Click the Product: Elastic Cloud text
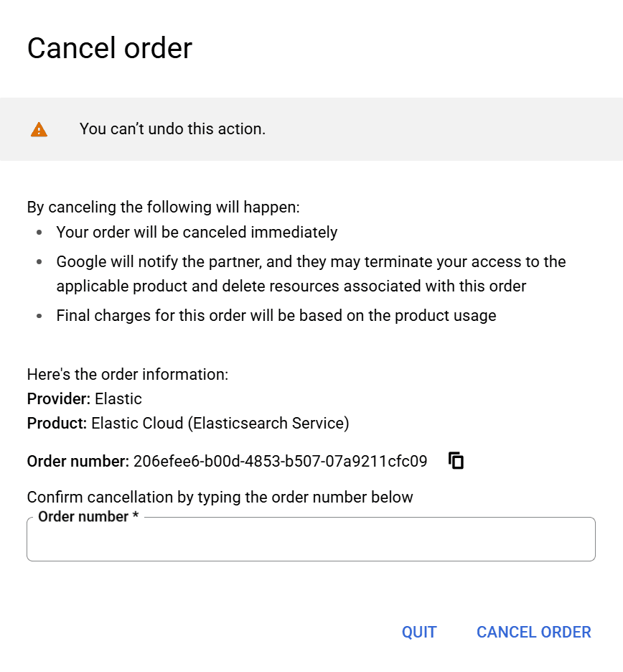 click(187, 424)
